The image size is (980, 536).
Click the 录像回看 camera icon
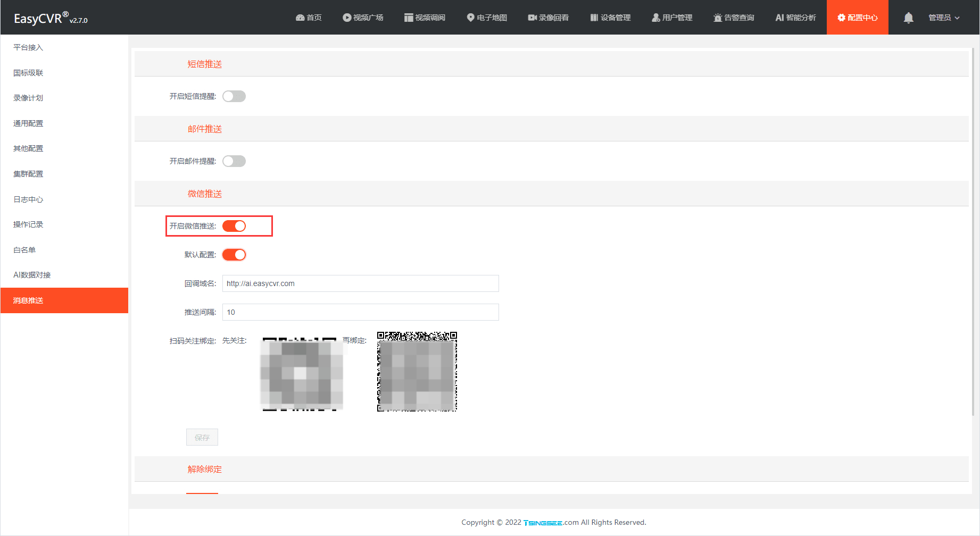532,18
